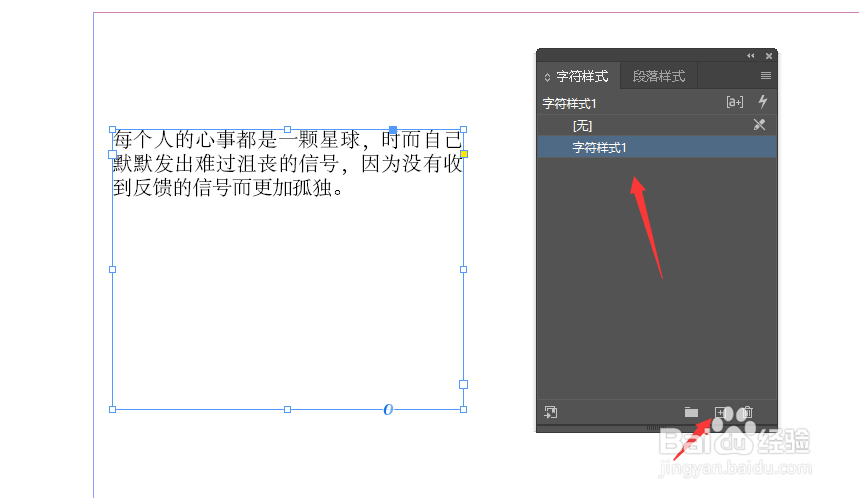Screen dimensions: 859x498
Task: Click the add style to library icon
Action: click(x=551, y=412)
